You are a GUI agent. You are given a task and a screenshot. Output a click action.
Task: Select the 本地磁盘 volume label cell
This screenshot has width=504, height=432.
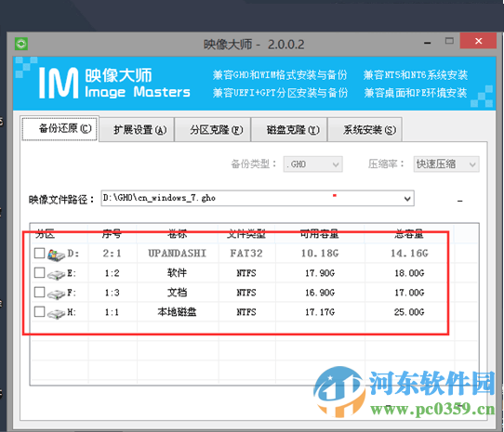tap(177, 312)
